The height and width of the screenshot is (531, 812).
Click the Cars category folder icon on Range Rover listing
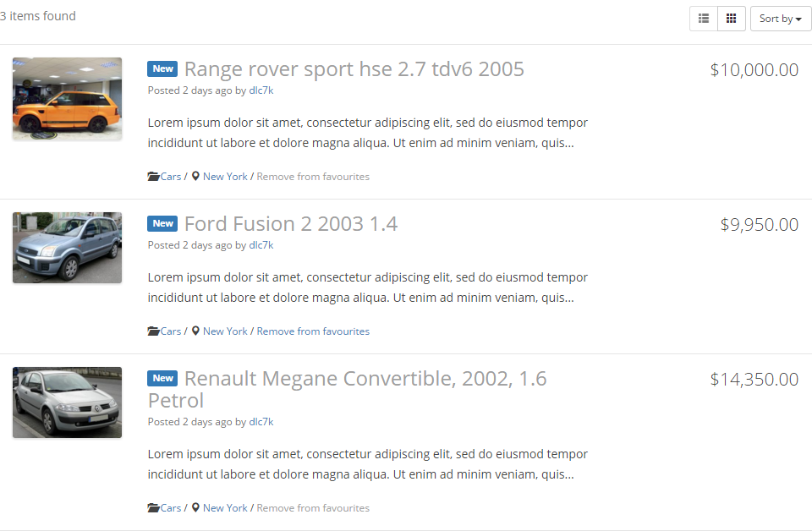tap(152, 176)
